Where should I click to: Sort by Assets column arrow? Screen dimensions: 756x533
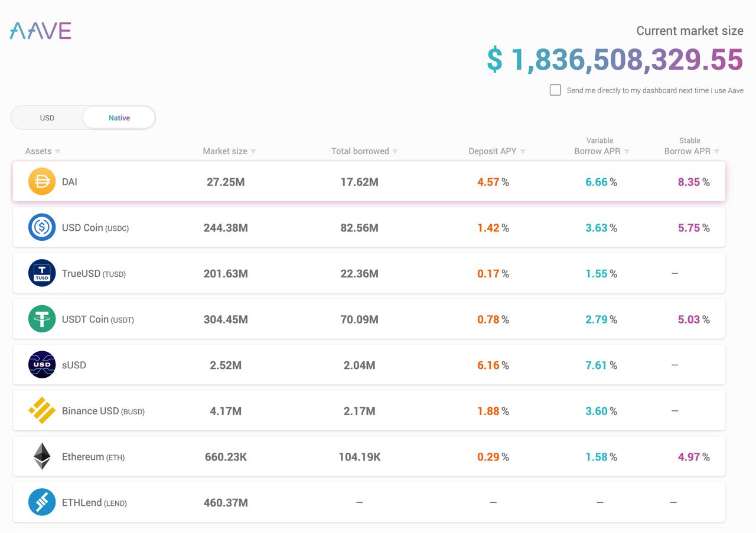point(57,152)
